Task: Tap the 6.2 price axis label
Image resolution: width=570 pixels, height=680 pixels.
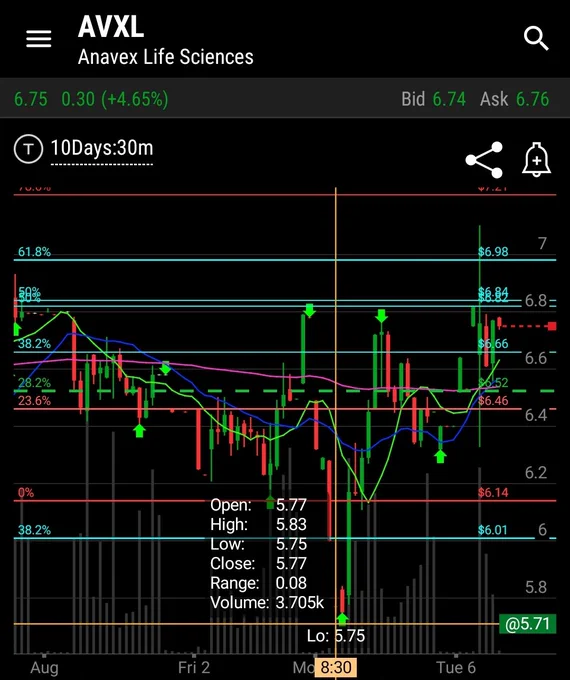Action: pyautogui.click(x=536, y=473)
